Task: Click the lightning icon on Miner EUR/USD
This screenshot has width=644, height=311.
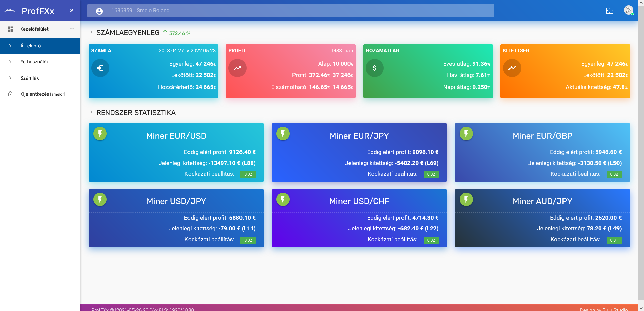Action: coord(100,134)
